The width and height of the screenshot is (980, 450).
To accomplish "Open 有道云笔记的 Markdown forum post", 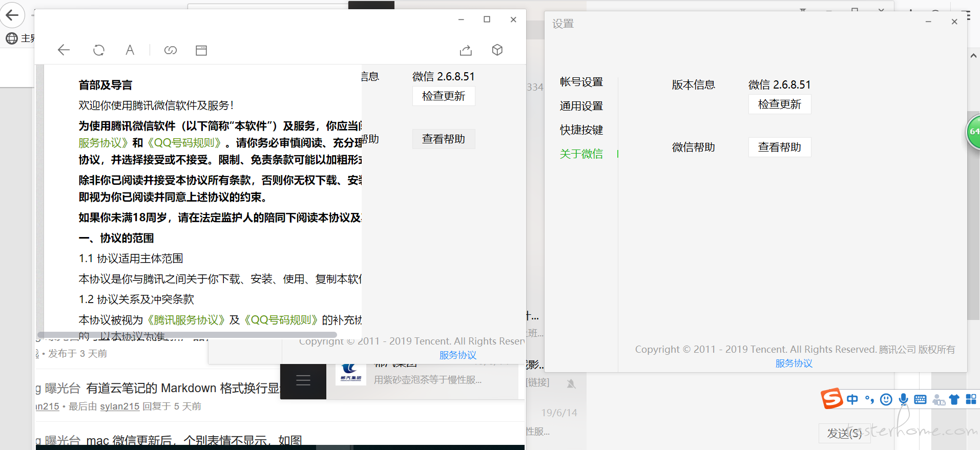I will (x=183, y=389).
